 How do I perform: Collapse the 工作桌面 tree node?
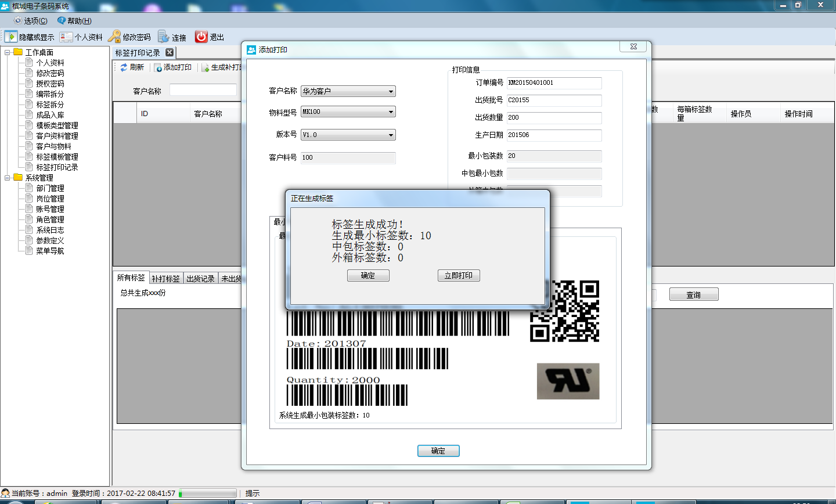click(8, 52)
